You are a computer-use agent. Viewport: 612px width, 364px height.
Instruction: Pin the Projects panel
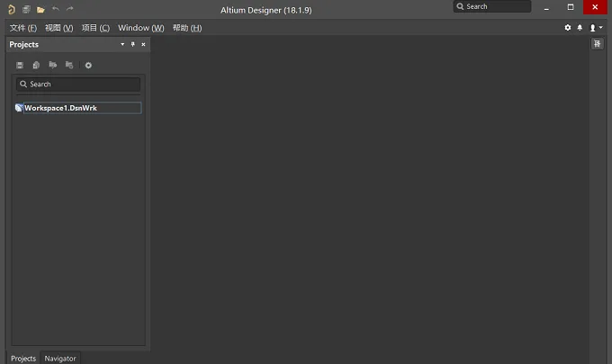(132, 44)
